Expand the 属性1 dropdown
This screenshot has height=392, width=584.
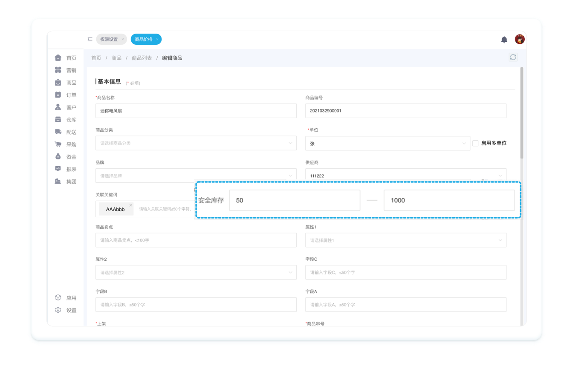click(x=405, y=240)
